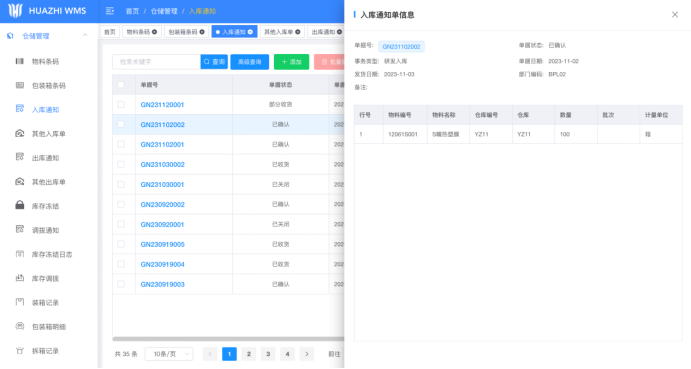Click the green 添加 button
Viewport: 691px width, 369px height.
click(291, 62)
